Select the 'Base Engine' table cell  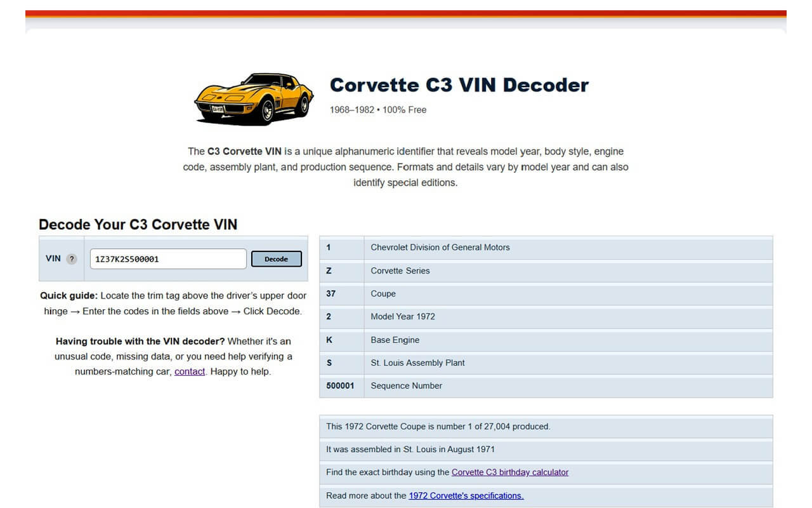click(568, 340)
